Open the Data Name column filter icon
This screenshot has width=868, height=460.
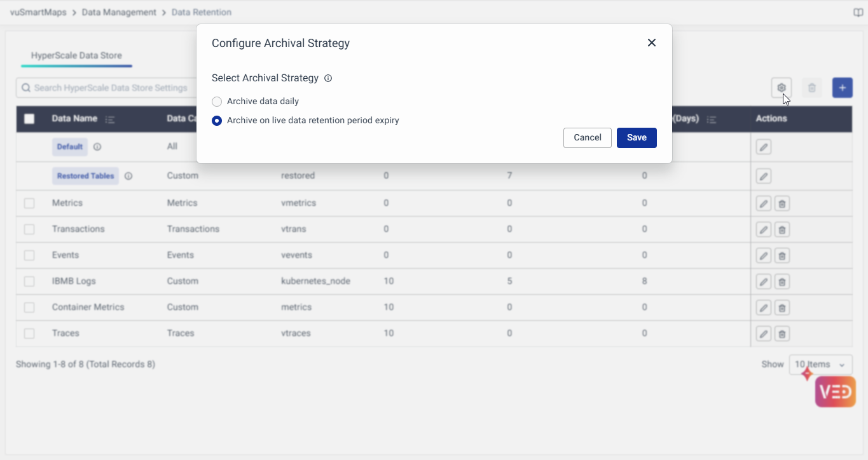tap(110, 119)
